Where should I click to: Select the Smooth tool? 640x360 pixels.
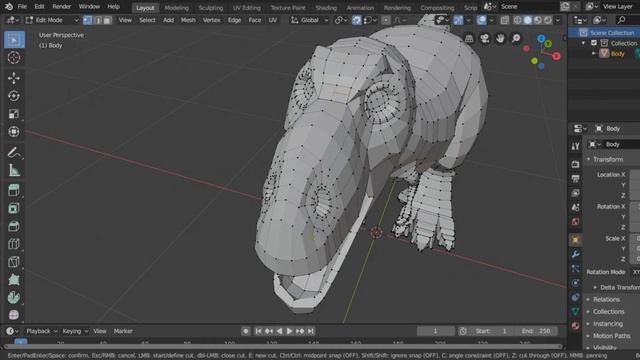pyautogui.click(x=14, y=315)
